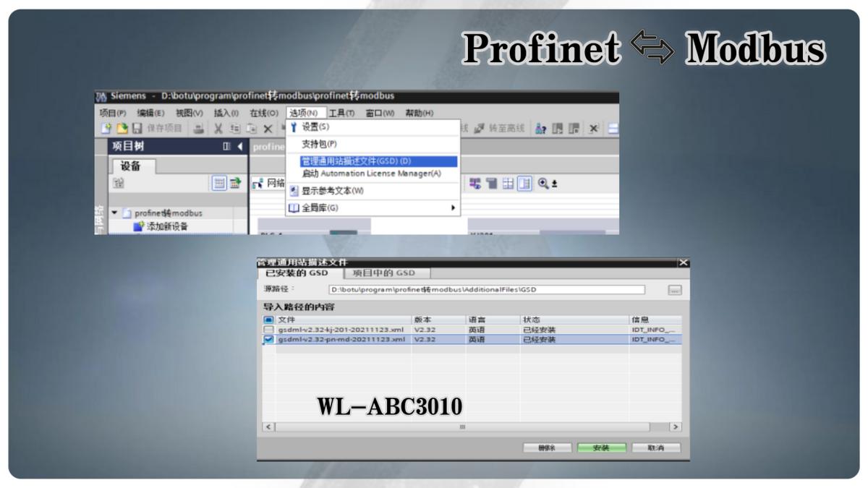Click the 安装 install button
The image size is (868, 488).
tap(601, 448)
